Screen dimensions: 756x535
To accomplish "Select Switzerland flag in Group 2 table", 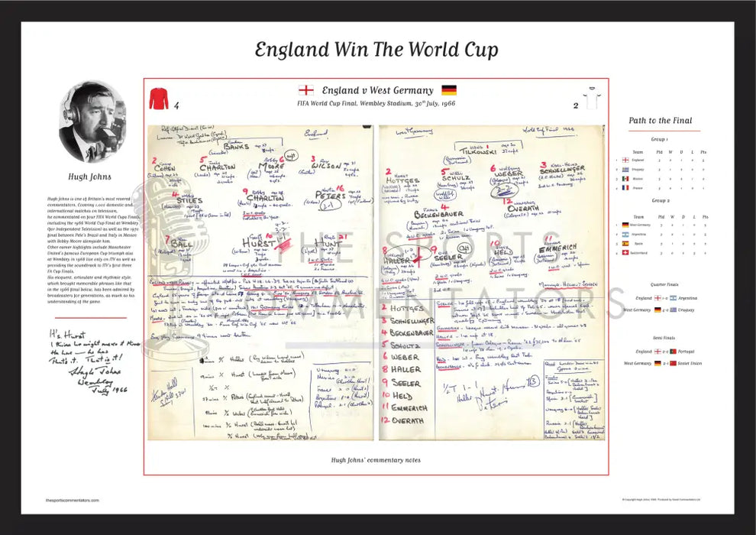I will point(626,252).
